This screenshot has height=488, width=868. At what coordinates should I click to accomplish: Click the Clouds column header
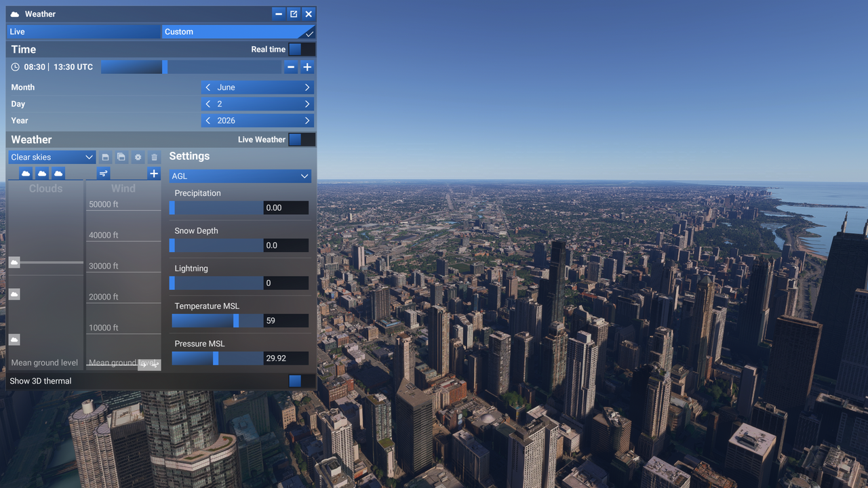[45, 188]
